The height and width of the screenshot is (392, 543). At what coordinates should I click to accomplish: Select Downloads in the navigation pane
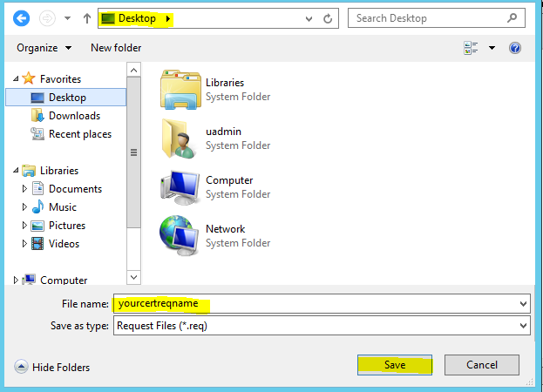74,116
